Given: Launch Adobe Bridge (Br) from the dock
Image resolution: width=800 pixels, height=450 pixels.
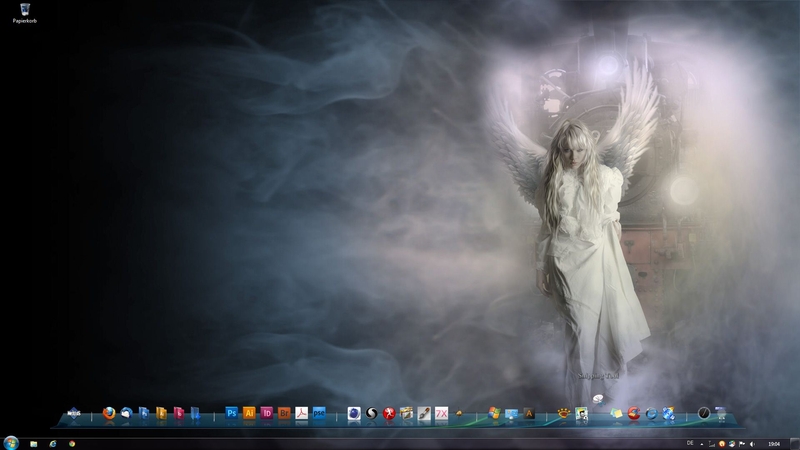Looking at the screenshot, I should (x=284, y=413).
